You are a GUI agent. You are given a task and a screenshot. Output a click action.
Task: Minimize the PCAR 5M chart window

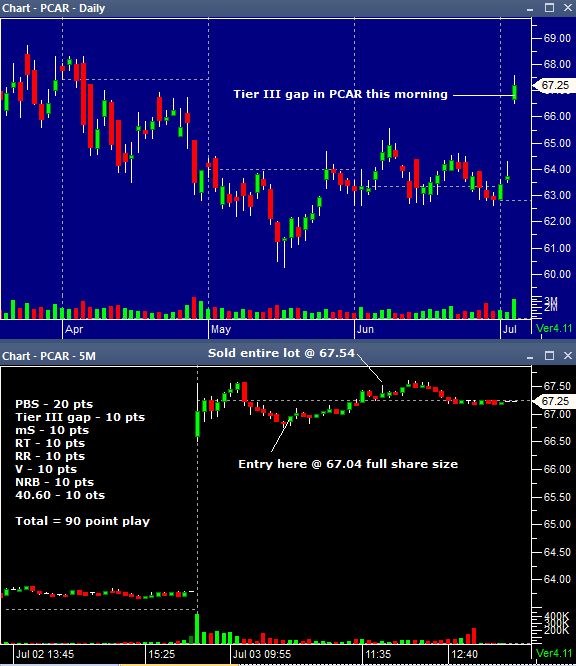coord(530,356)
